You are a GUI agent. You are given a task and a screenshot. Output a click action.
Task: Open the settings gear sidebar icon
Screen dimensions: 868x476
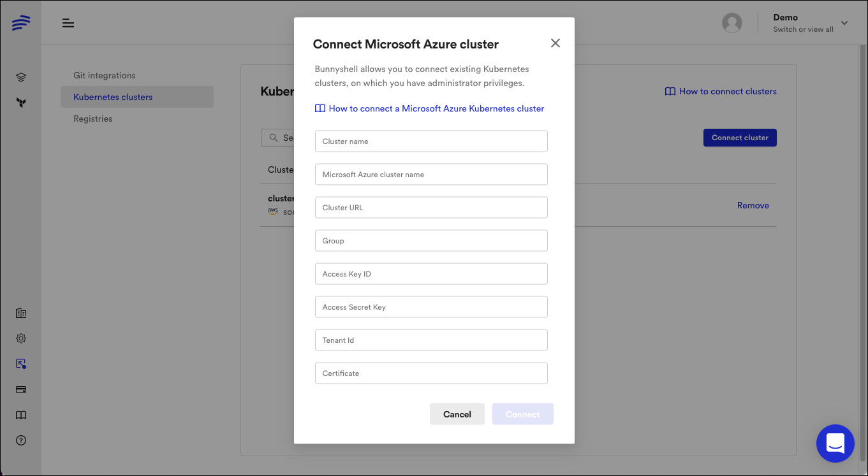21,338
